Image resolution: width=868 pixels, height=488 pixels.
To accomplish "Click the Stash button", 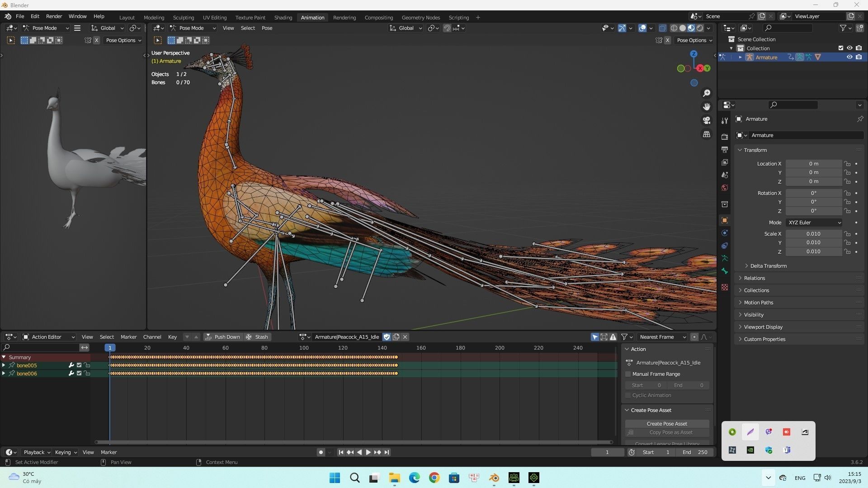I will click(x=257, y=337).
